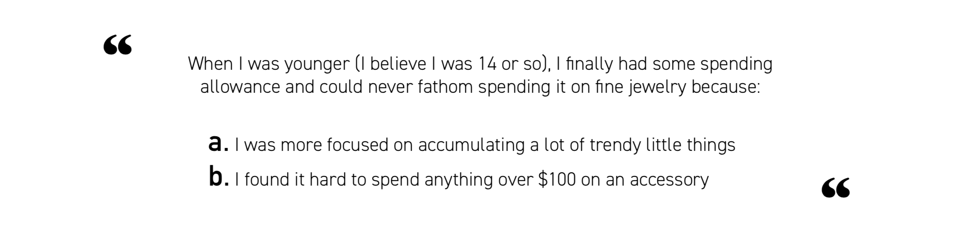Click the opening quotation mark at top left
Screen dimensions: 980x240
pyautogui.click(x=118, y=45)
